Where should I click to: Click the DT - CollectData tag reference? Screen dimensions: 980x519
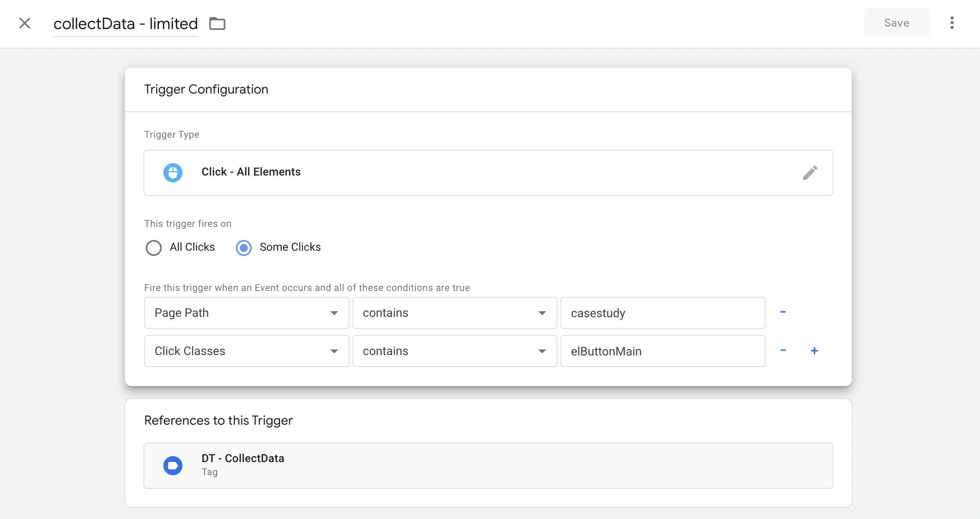coord(489,465)
